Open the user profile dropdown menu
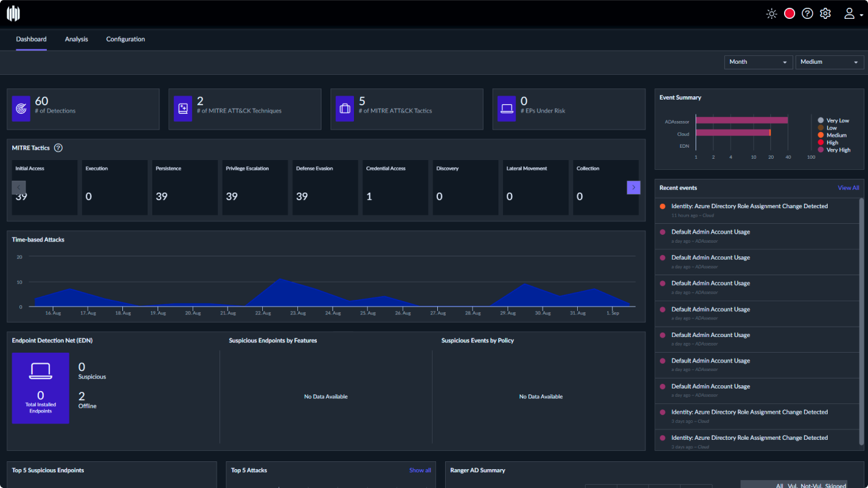The width and height of the screenshot is (868, 488). [x=853, y=14]
